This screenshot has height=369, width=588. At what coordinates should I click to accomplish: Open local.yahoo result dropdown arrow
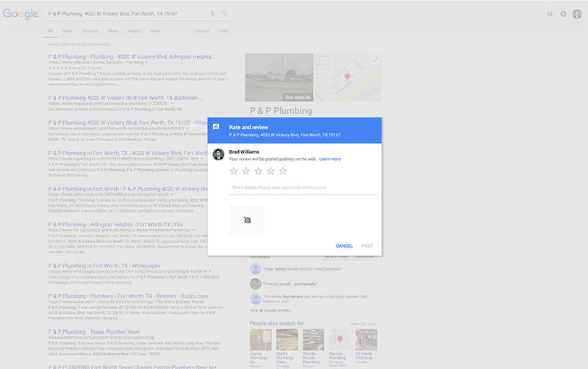172,195
